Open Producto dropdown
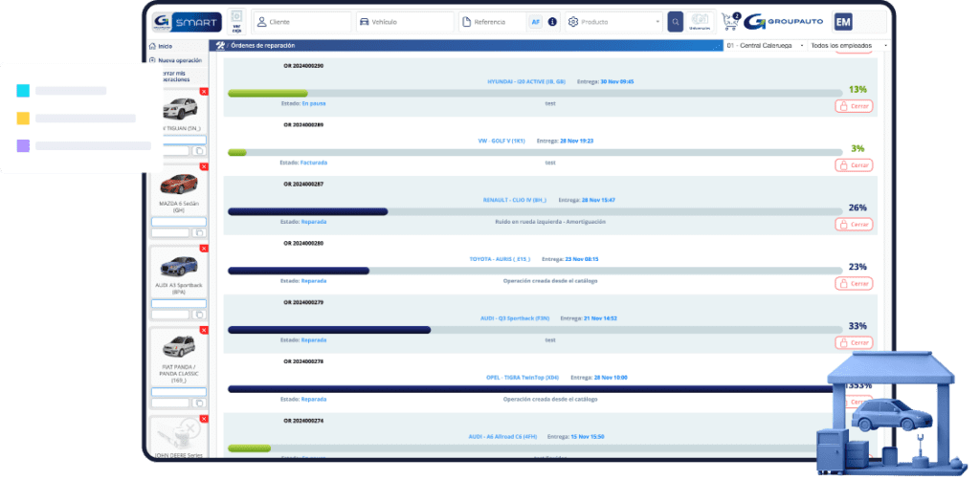The width and height of the screenshot is (980, 502). 613,22
